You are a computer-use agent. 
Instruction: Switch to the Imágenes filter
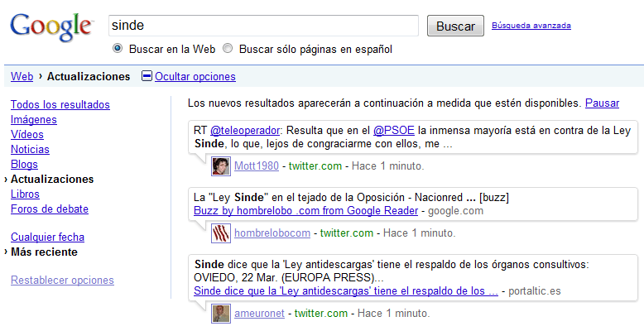(34, 119)
